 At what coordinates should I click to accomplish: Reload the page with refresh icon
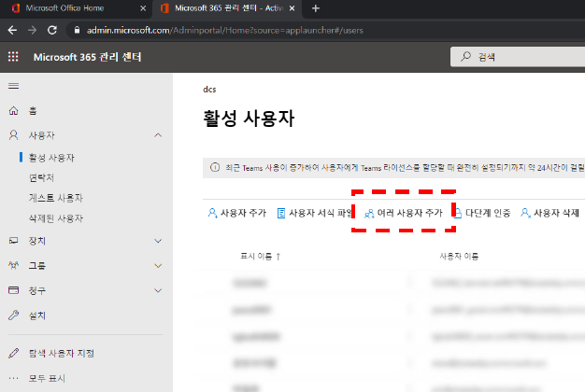click(x=51, y=30)
